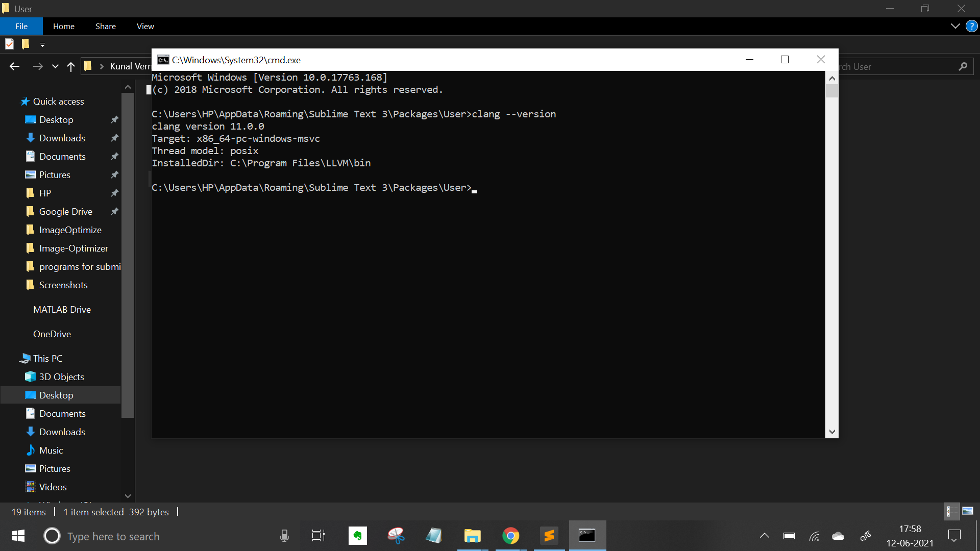
Task: Open Evernote from the taskbar
Action: (357, 536)
